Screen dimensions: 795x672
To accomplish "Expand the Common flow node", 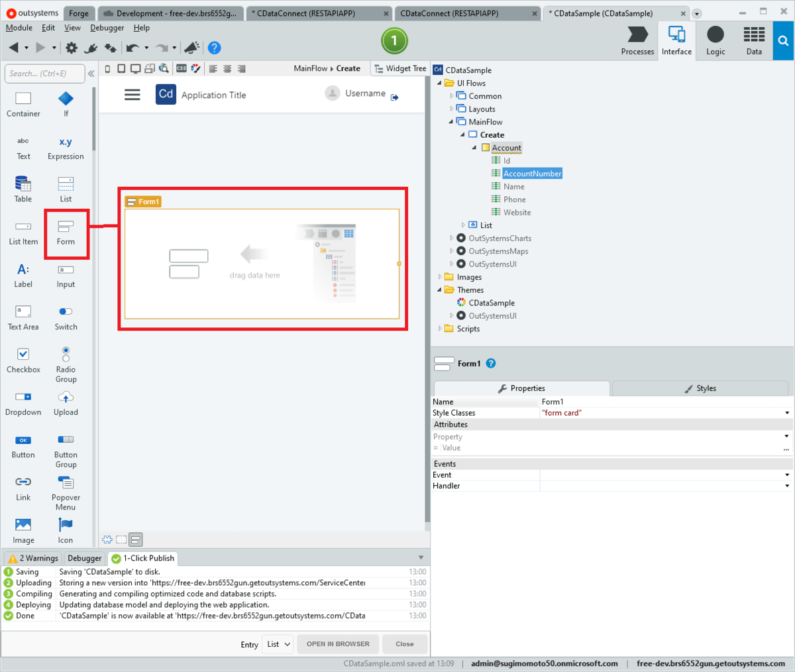I will click(x=452, y=96).
